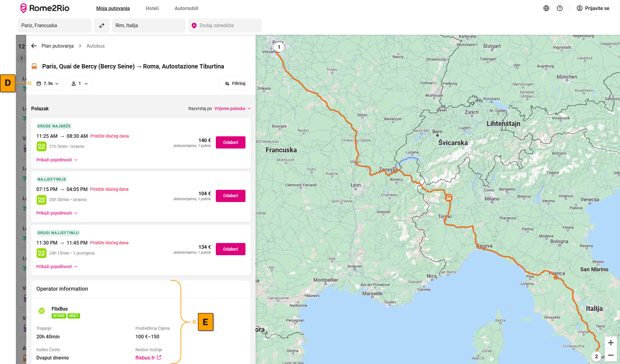Open the help question mark icon

tap(560, 8)
